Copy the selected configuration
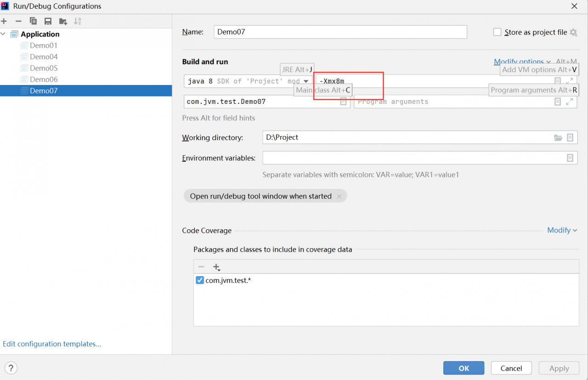The image size is (588, 380). 33,21
